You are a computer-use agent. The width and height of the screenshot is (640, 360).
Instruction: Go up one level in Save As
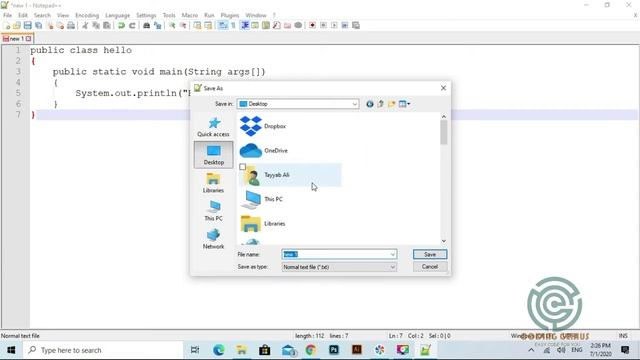tap(380, 104)
